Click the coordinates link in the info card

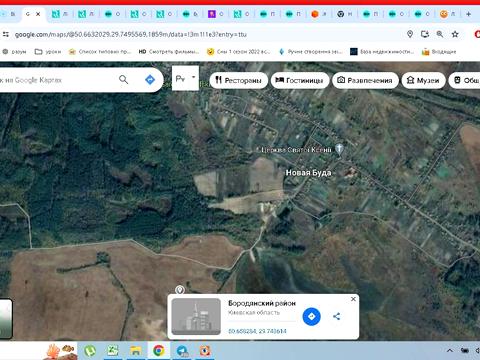[257, 331]
